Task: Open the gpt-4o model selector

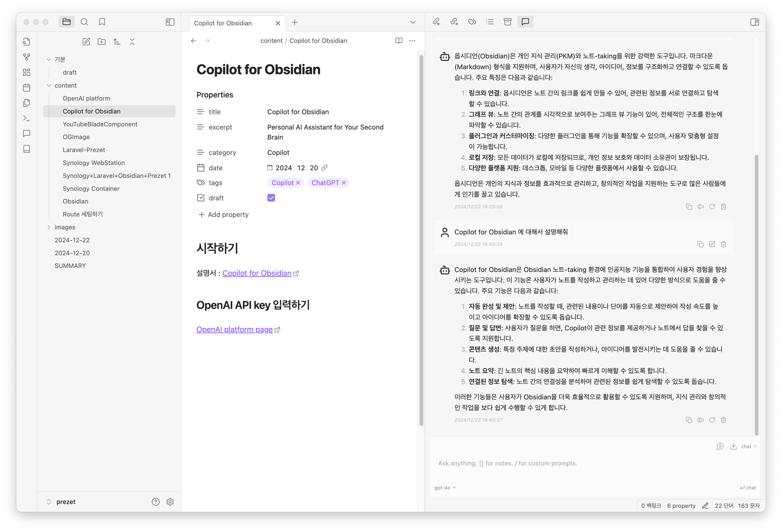Action: (x=445, y=488)
